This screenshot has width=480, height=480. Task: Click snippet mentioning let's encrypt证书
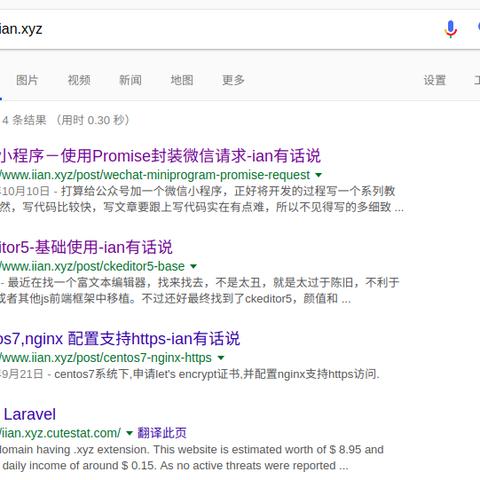190,374
